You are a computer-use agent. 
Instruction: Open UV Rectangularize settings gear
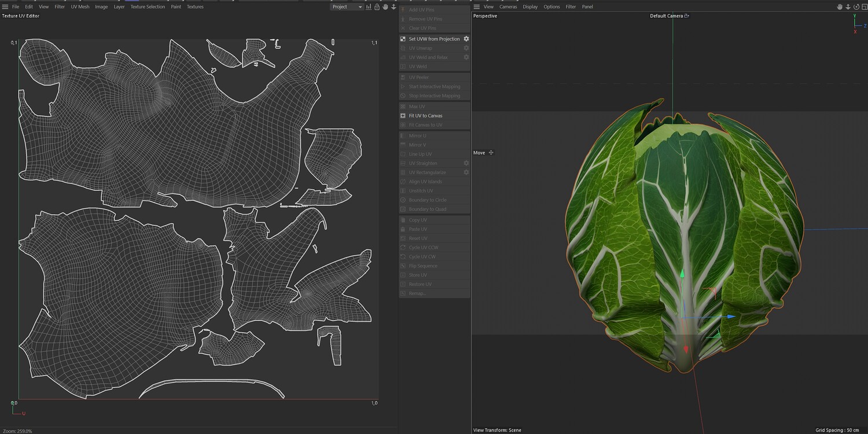[466, 172]
